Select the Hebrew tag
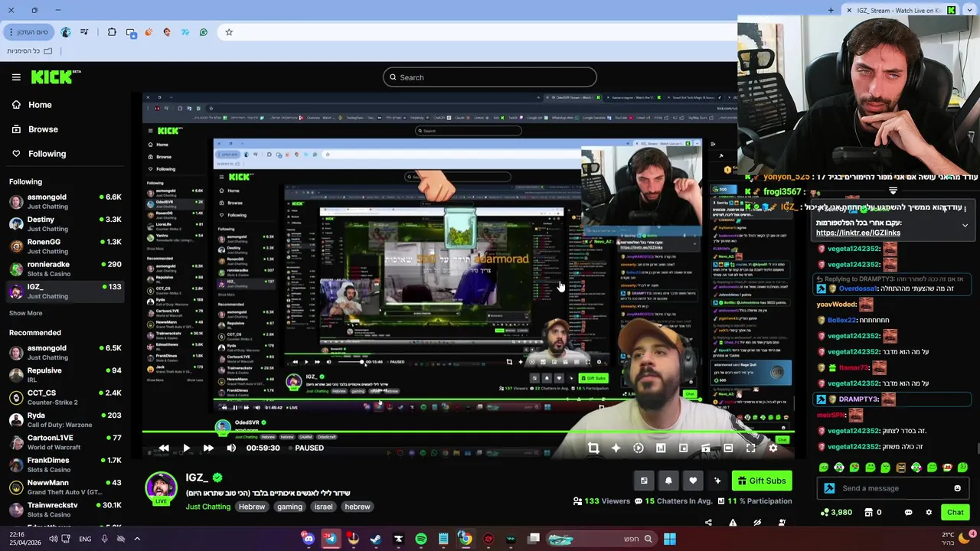 point(251,507)
